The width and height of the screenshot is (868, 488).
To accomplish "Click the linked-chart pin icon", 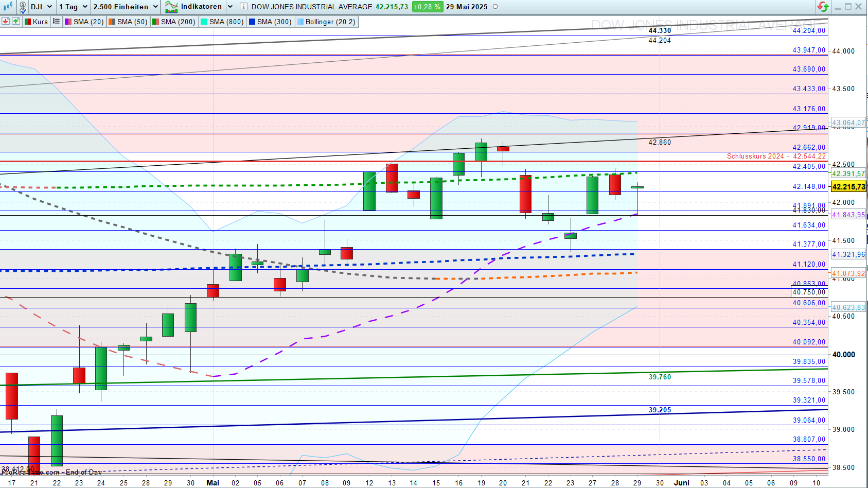I will (23, 7).
